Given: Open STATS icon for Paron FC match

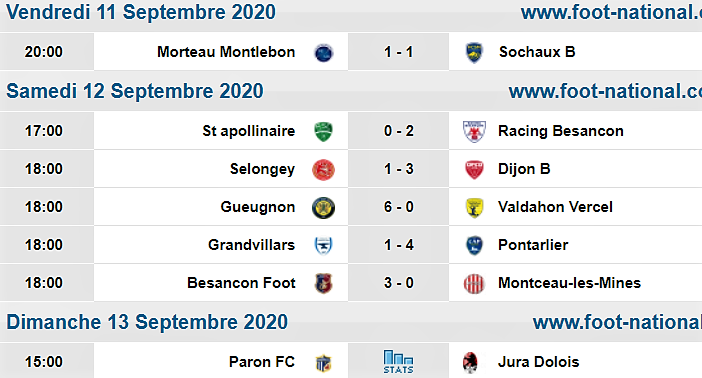Looking at the screenshot, I should click(x=398, y=362).
